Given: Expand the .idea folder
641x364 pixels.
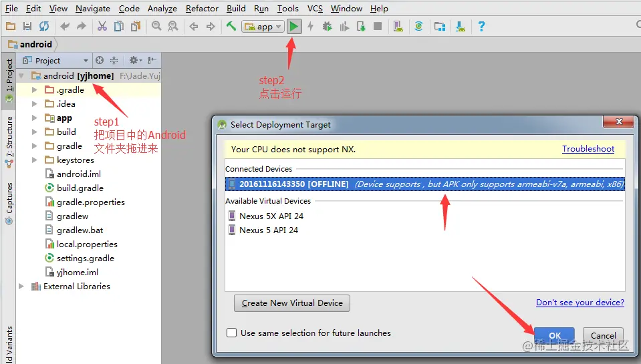Looking at the screenshot, I should pyautogui.click(x=35, y=104).
